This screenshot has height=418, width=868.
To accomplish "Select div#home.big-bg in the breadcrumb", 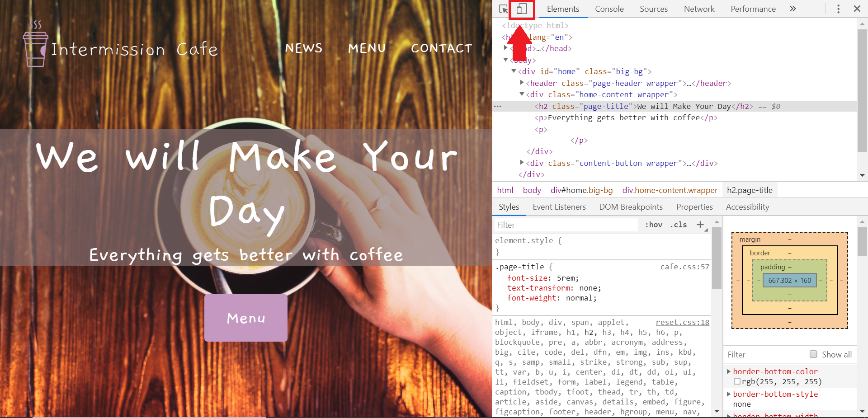I will click(581, 190).
